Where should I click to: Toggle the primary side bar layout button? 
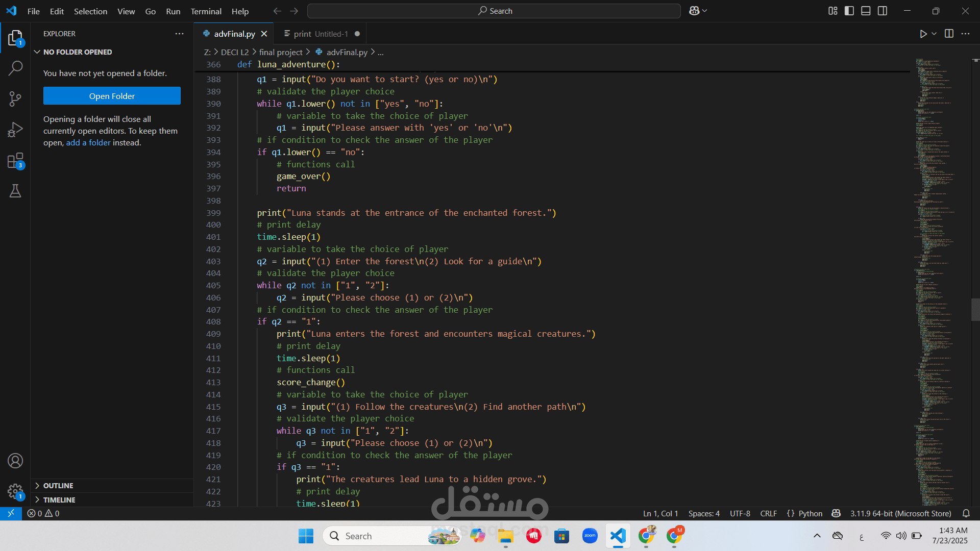(849, 11)
